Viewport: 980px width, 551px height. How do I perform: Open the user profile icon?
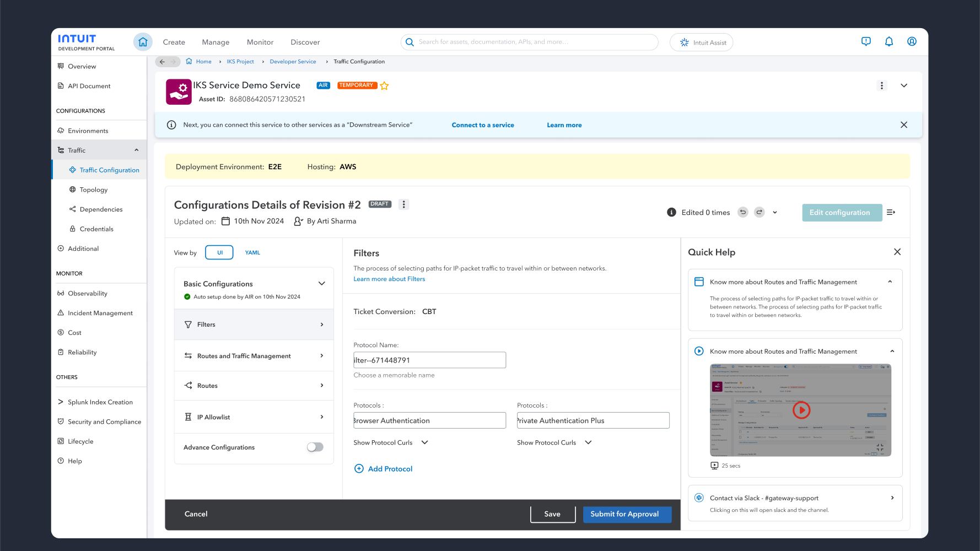(x=912, y=42)
